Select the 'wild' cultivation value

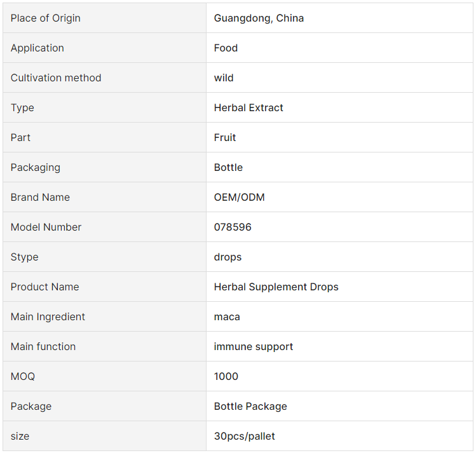click(224, 78)
